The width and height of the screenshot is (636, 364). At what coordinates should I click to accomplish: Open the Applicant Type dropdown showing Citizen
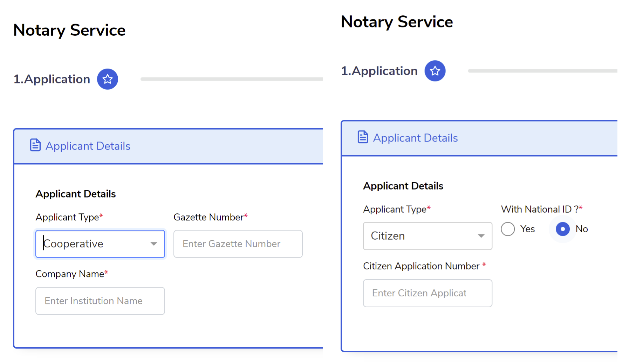tap(427, 236)
